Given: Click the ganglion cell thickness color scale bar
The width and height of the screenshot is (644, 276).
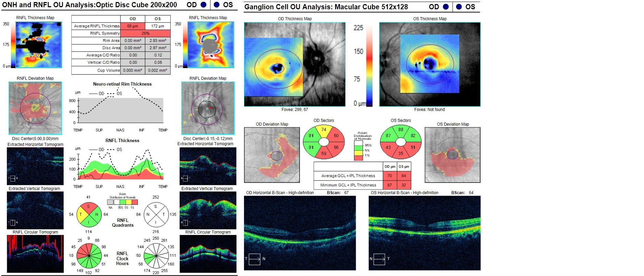Looking at the screenshot, I should [369, 65].
